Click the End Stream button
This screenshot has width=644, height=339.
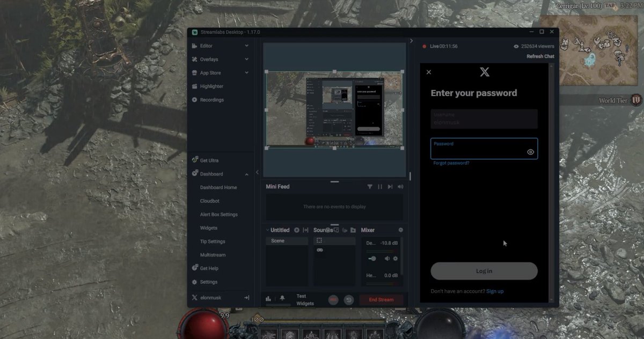point(381,300)
